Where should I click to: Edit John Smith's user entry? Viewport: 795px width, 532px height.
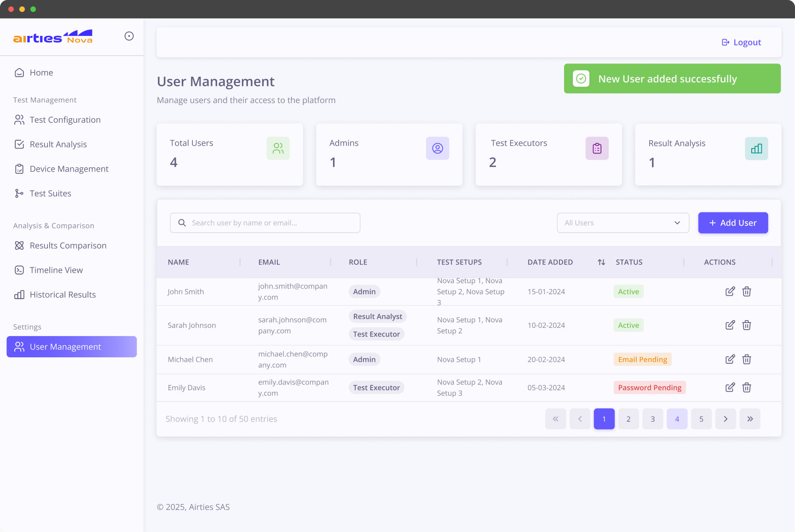pos(730,292)
